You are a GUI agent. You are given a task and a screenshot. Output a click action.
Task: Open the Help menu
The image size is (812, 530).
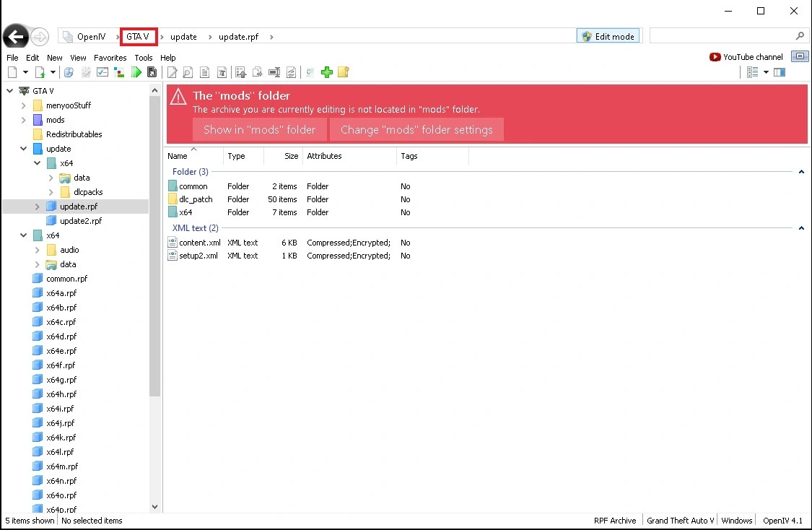[167, 58]
